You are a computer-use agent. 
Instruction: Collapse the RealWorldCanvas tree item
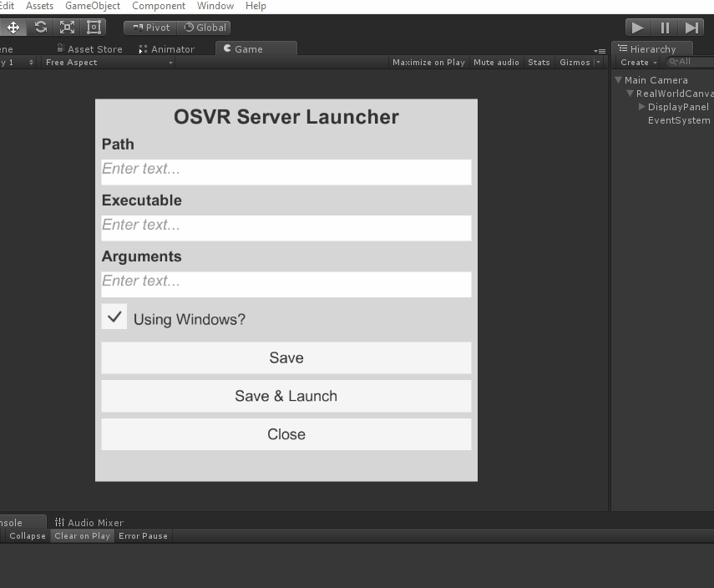pyautogui.click(x=630, y=94)
